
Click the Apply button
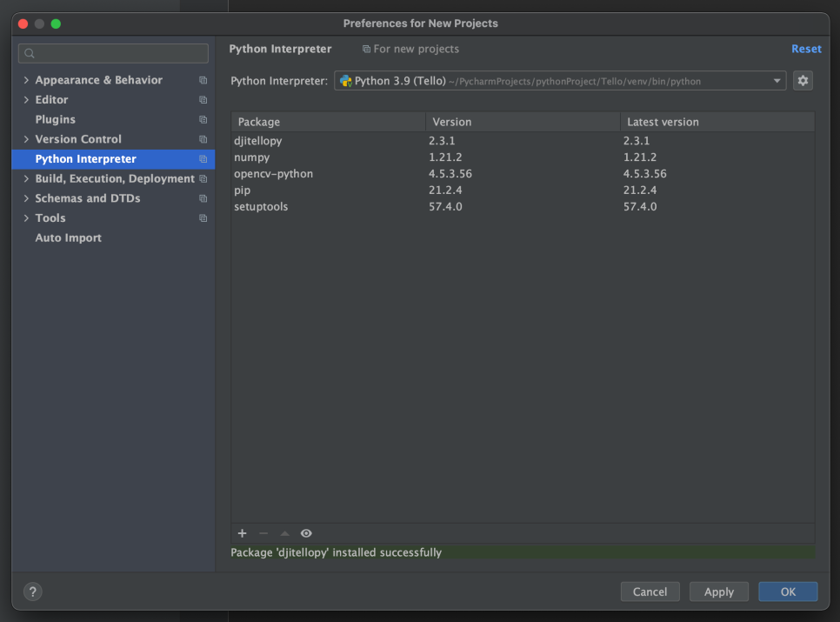pos(719,592)
